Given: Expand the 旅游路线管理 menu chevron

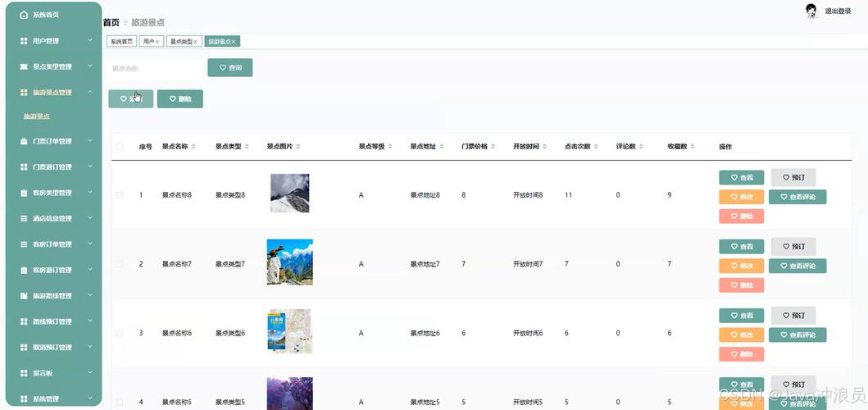Looking at the screenshot, I should pyautogui.click(x=89, y=295).
